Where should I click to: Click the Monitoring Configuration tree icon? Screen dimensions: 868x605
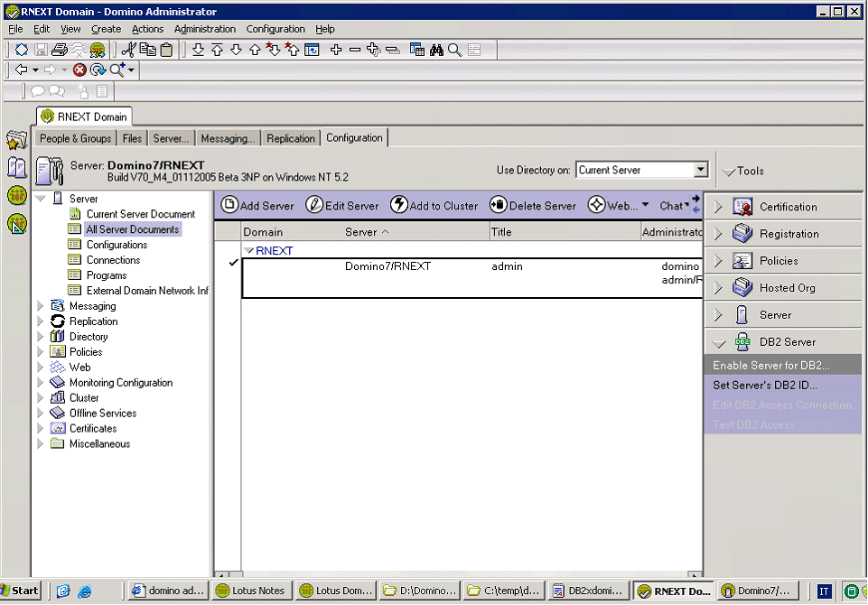(x=58, y=383)
